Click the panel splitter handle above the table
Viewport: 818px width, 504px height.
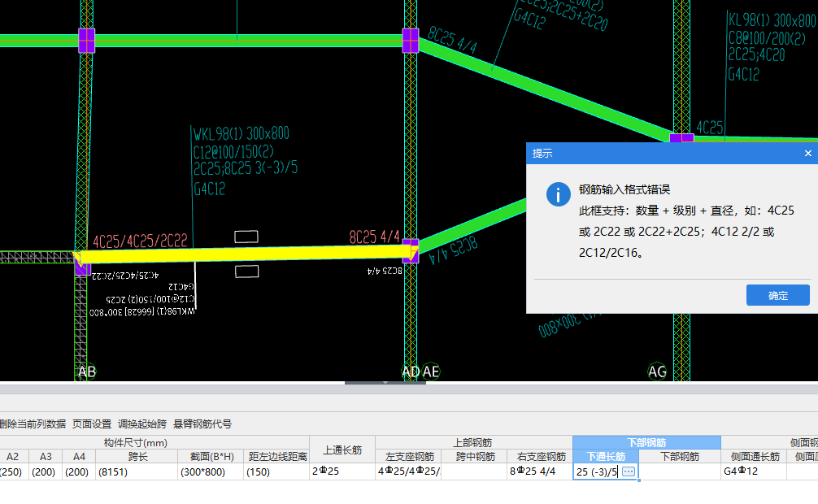click(x=385, y=382)
